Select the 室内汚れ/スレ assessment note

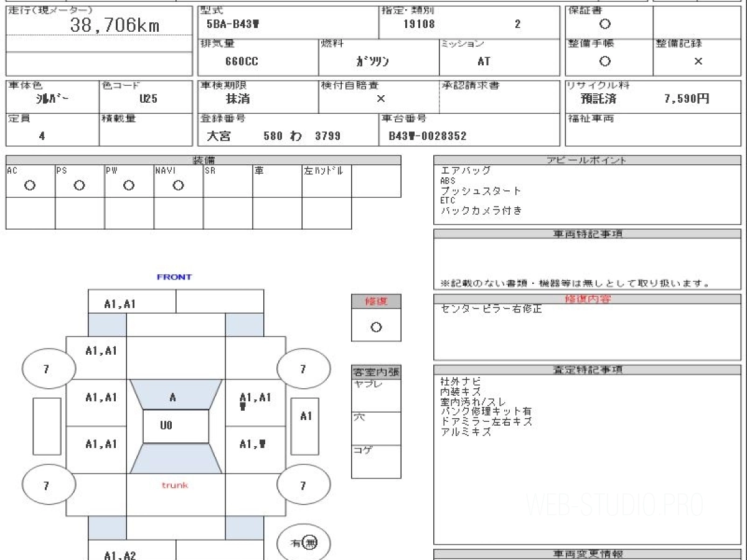(472, 402)
